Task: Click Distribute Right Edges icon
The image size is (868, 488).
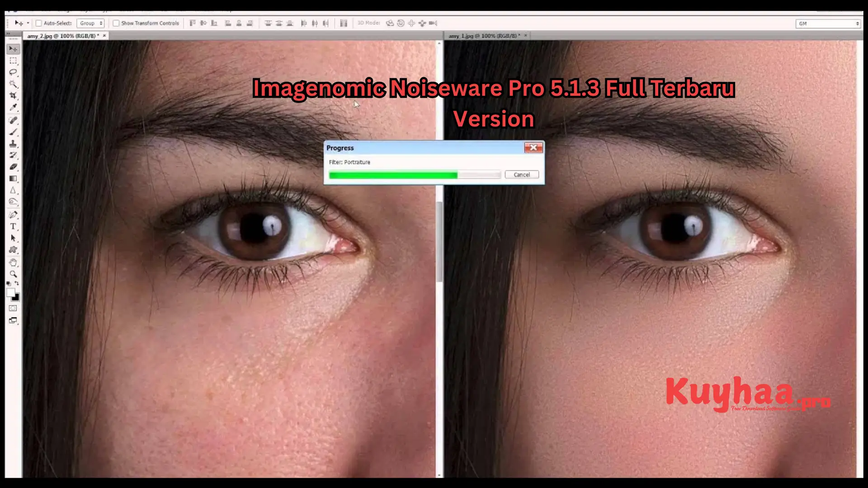Action: (x=325, y=23)
